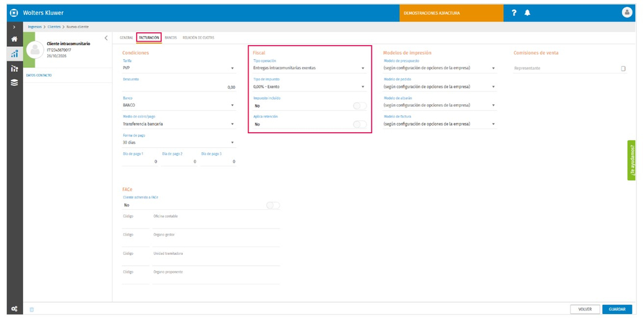Toggle the Aplica retención switch
The image size is (644, 318).
(360, 124)
